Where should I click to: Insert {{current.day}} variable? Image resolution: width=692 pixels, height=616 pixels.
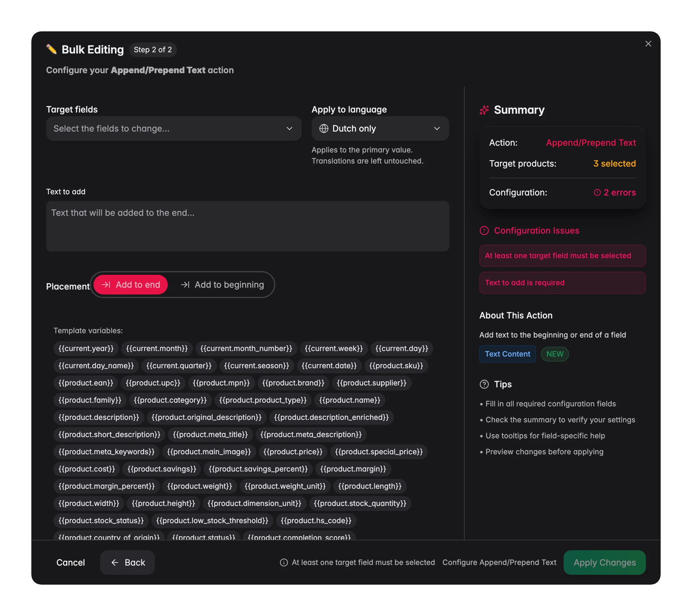(x=402, y=349)
